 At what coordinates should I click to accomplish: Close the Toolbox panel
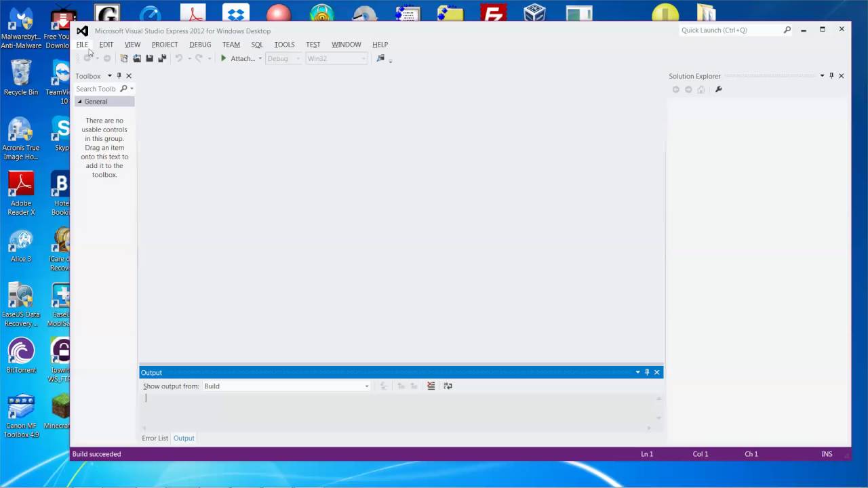pyautogui.click(x=129, y=76)
